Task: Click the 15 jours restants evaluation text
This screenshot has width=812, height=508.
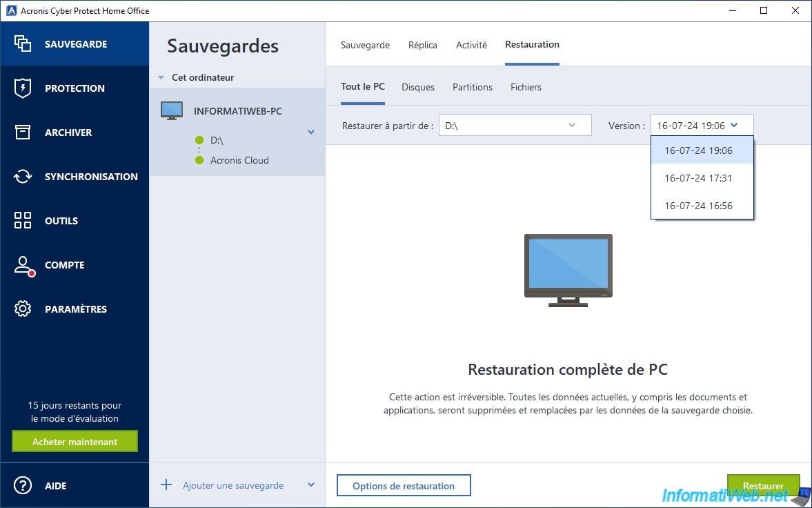Action: click(75, 411)
